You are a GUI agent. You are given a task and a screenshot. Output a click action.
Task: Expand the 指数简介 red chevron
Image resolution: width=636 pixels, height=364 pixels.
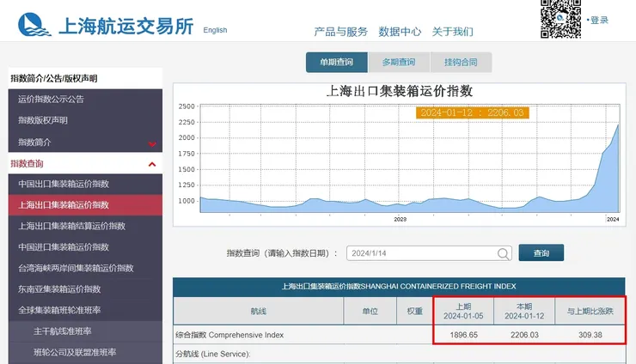coord(152,143)
